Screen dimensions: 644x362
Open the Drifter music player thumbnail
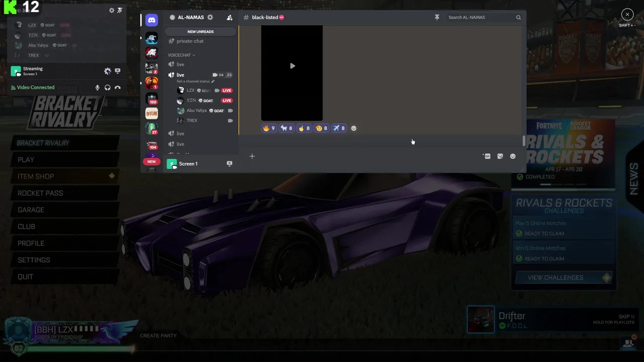(481, 319)
